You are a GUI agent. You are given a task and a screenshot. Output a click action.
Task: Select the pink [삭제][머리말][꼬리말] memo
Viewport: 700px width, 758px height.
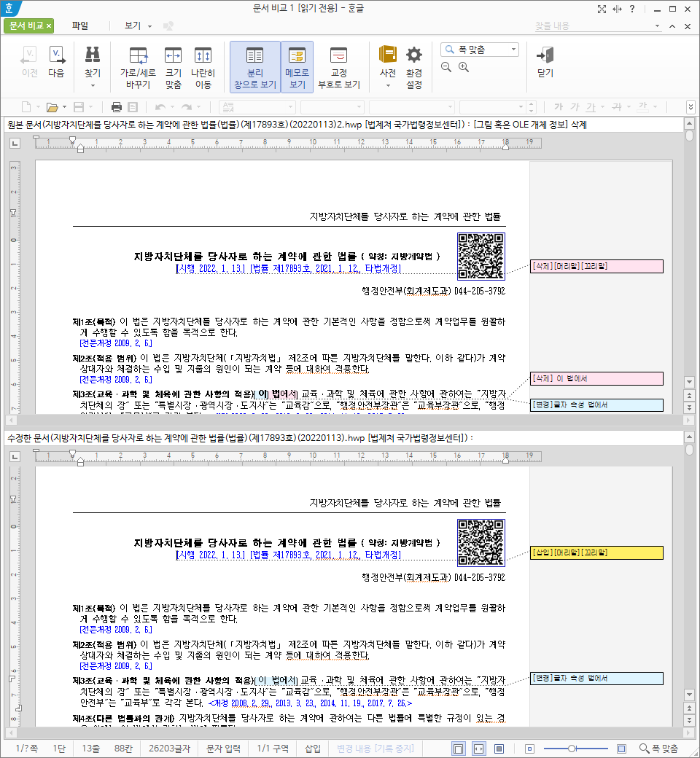click(x=596, y=266)
